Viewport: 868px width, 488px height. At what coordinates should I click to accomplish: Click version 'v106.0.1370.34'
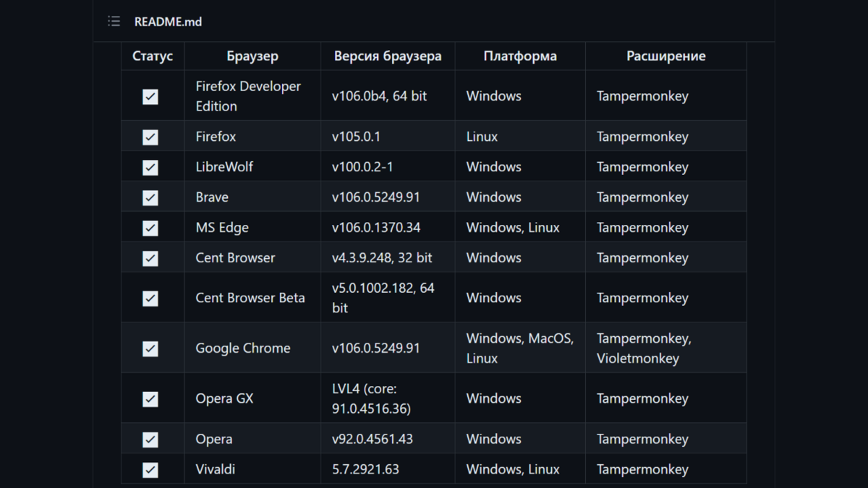tap(376, 228)
